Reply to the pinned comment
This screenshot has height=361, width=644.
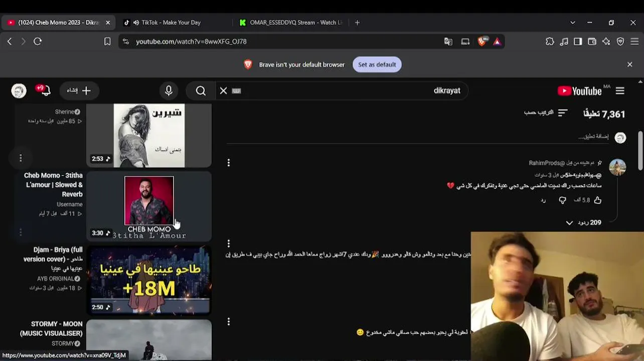click(543, 200)
